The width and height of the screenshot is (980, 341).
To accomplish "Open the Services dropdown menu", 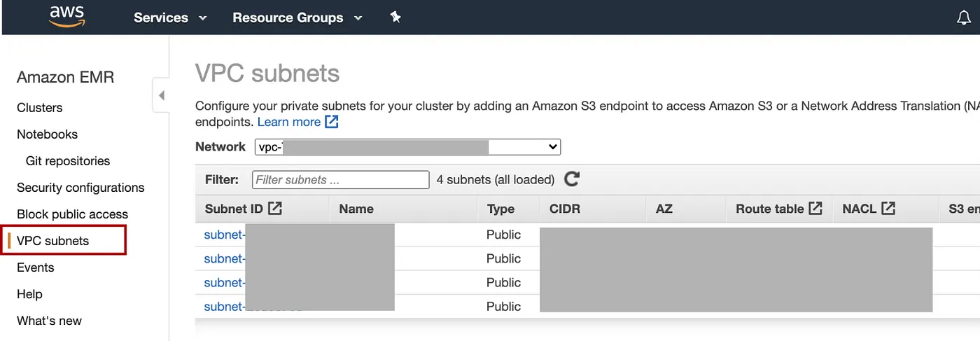I will coord(171,18).
